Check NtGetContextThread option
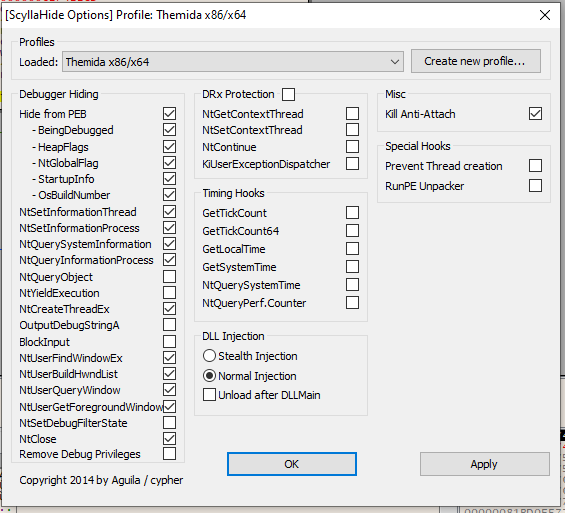The height and width of the screenshot is (513, 565). pos(352,113)
